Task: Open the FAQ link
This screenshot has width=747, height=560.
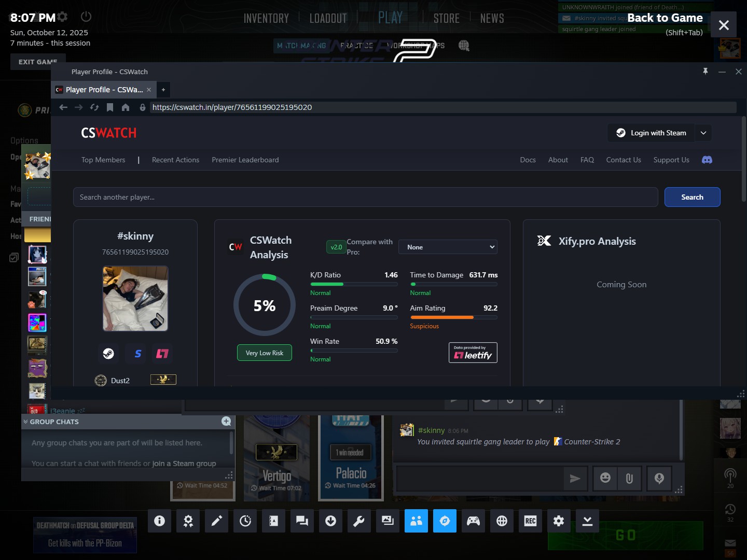Action: 587,160
